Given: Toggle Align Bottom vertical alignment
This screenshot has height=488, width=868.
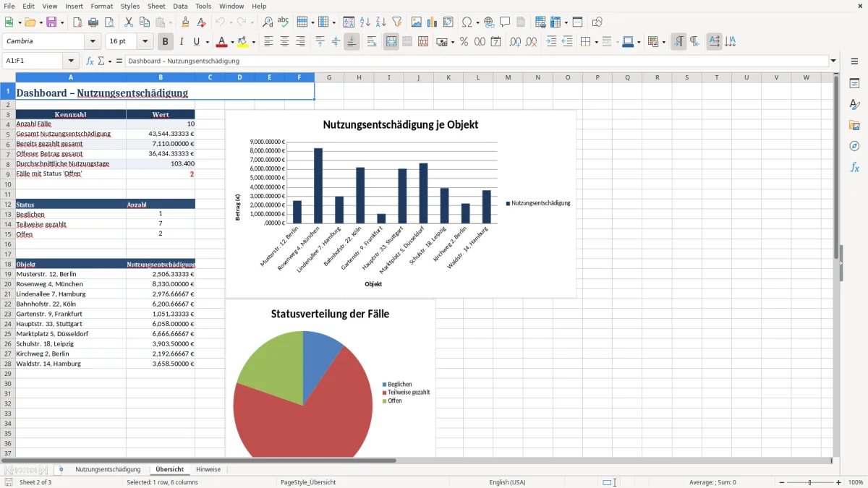Looking at the screenshot, I should tap(352, 42).
